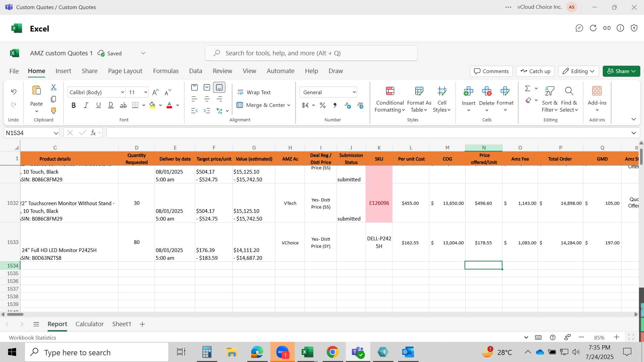
Task: Toggle Wrap Text
Action: point(254,92)
